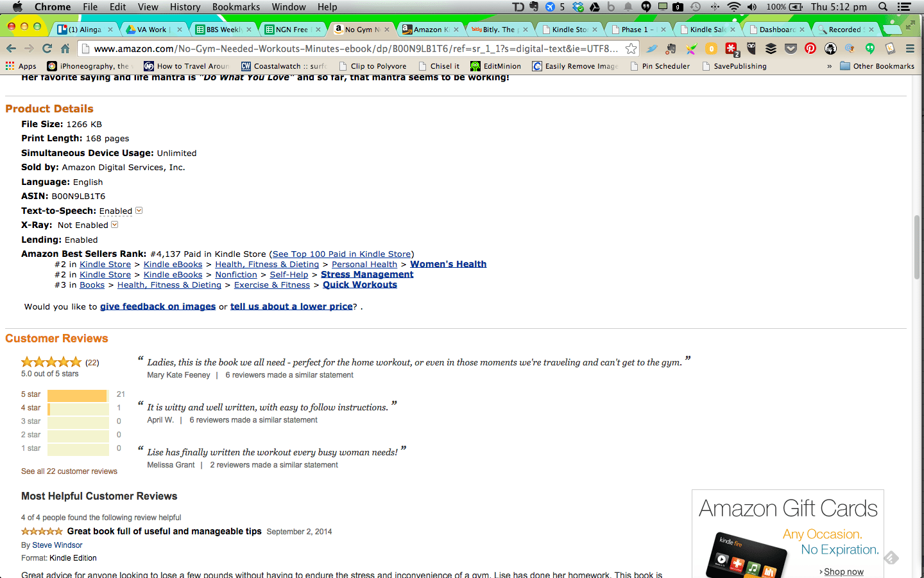Click See all 22 customer reviews
This screenshot has height=578, width=924.
click(x=69, y=471)
